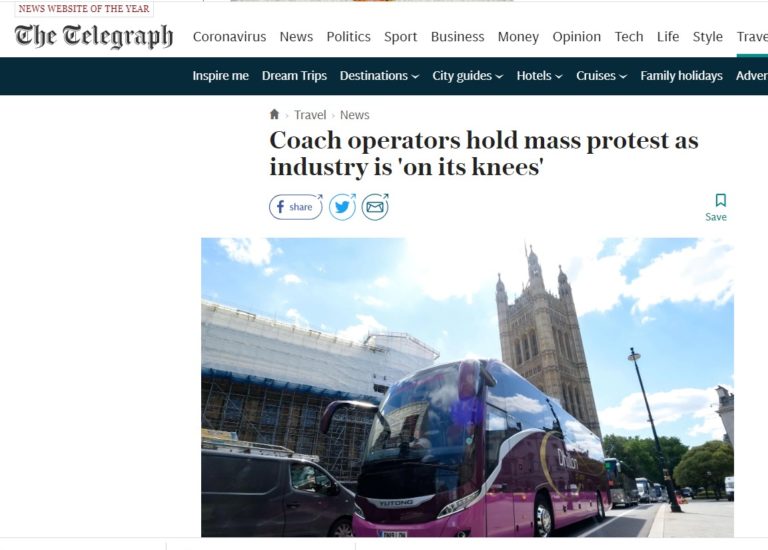Screen dimensions: 768x550
Task: Click the Family holidays link
Action: [x=681, y=76]
